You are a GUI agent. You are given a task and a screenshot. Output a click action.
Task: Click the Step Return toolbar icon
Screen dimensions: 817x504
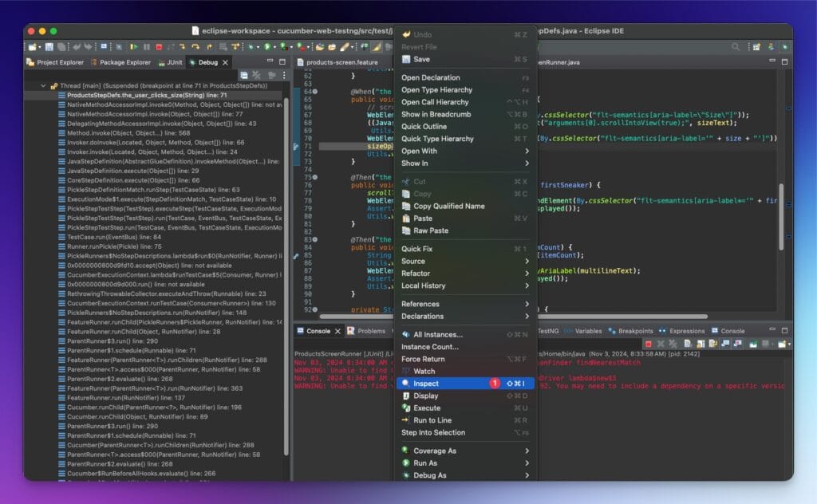209,47
